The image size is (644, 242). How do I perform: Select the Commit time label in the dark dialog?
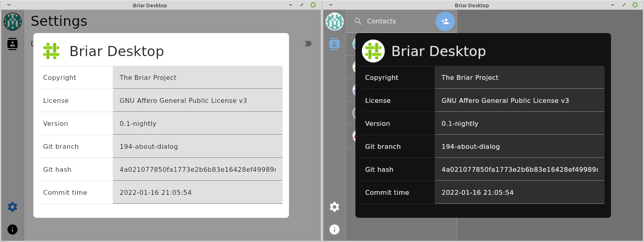pos(387,192)
